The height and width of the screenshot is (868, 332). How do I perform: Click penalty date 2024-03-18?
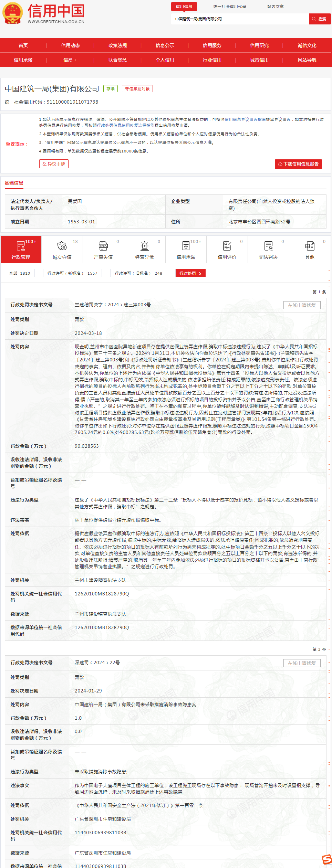pyautogui.click(x=88, y=333)
